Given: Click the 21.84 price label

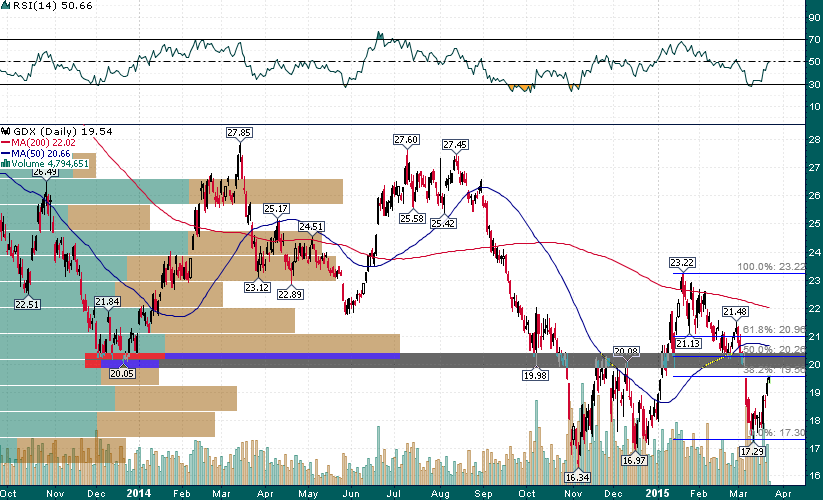Looking at the screenshot, I should click(108, 302).
